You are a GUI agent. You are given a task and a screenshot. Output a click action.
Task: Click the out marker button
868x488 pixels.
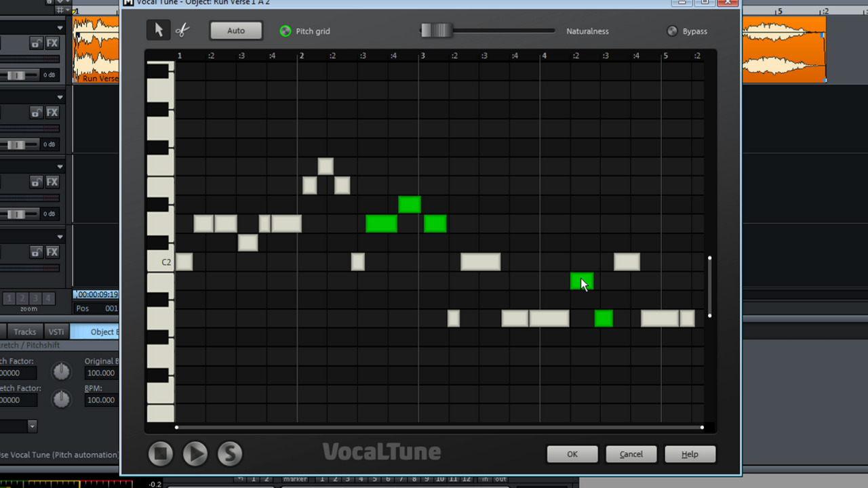[500, 479]
